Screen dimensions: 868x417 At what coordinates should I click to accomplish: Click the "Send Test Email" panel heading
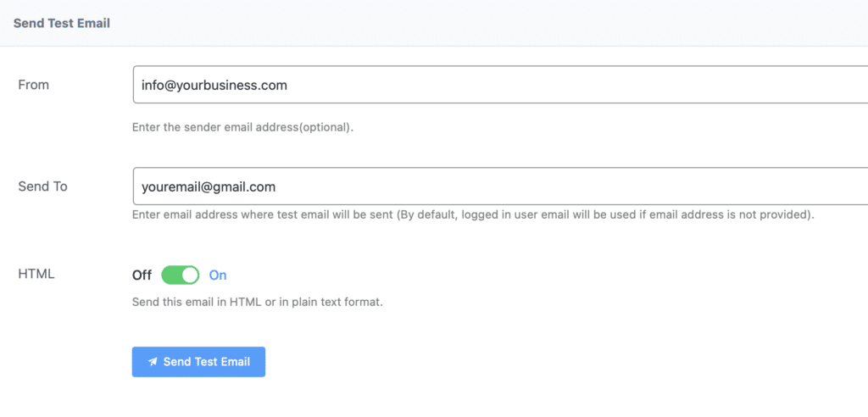click(62, 23)
